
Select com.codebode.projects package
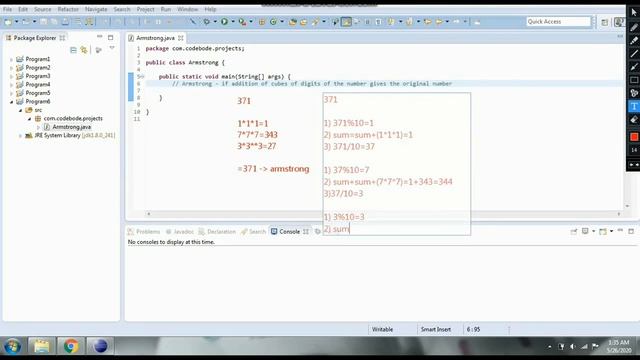[x=73, y=118]
